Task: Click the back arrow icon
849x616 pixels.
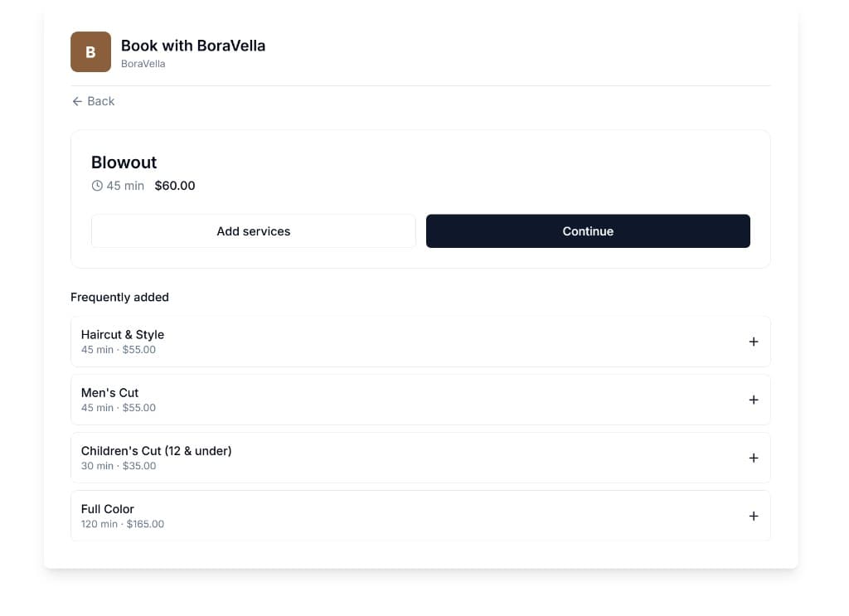Action: pos(76,101)
